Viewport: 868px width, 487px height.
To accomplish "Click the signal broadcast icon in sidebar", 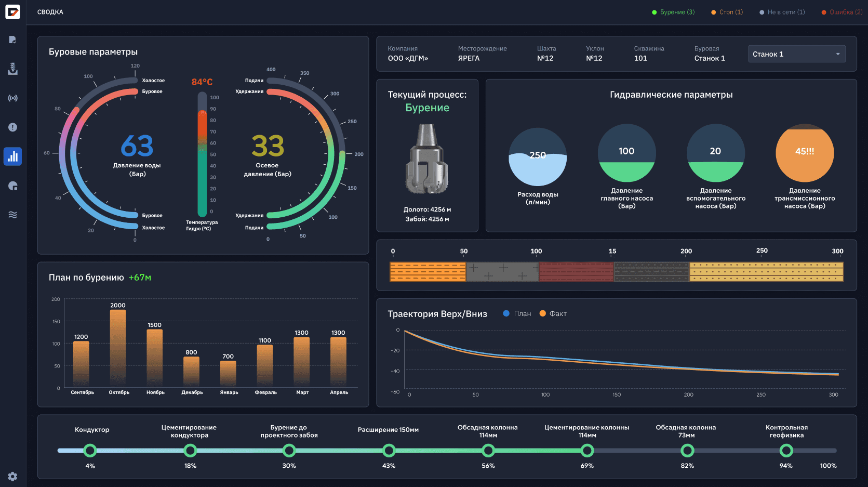I will click(13, 98).
